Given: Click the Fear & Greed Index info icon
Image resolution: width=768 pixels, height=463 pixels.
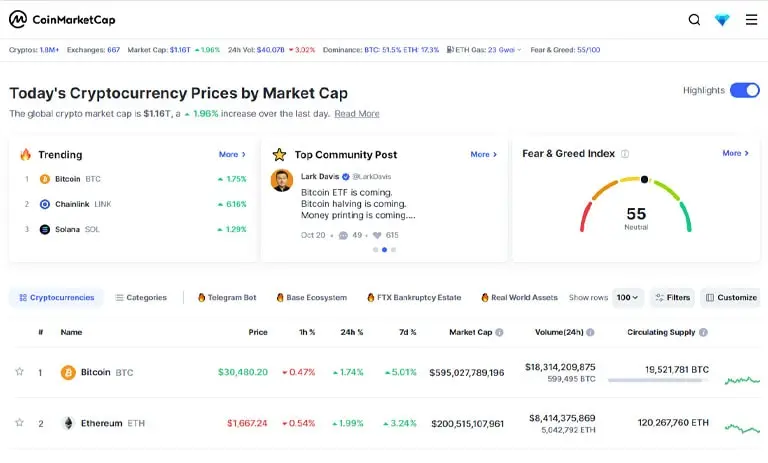Looking at the screenshot, I should coord(625,154).
